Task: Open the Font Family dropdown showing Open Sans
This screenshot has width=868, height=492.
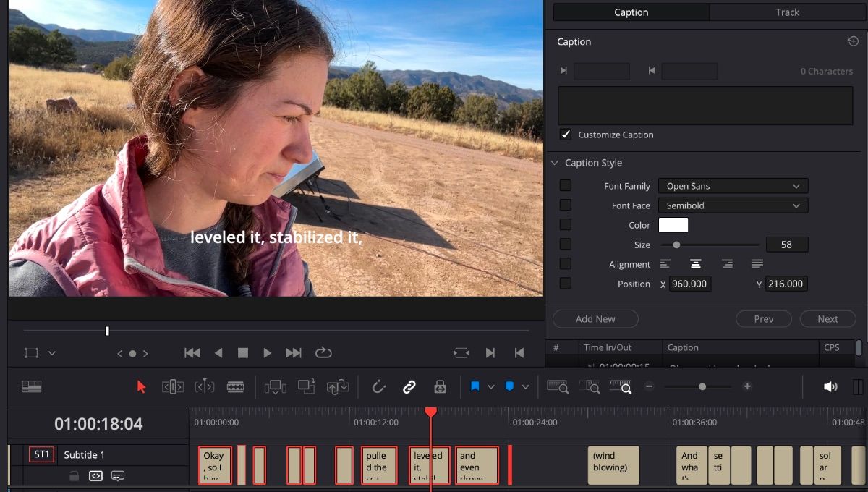Action: pos(733,185)
